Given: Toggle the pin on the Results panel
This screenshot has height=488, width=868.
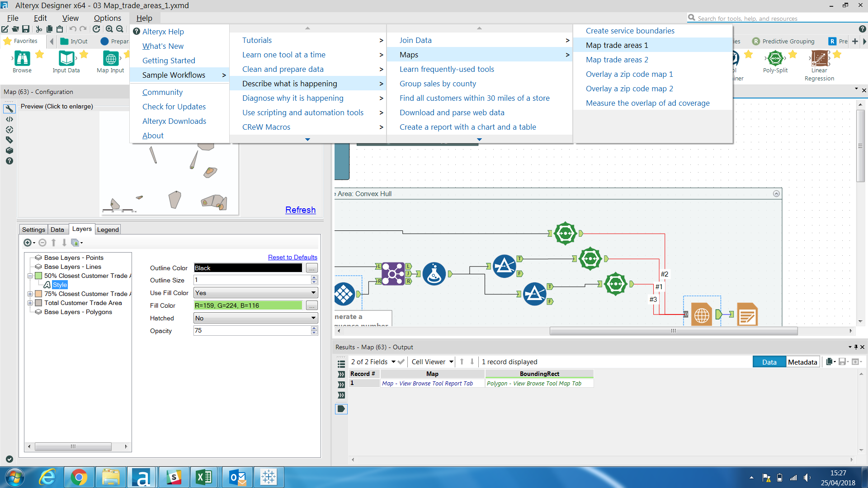Looking at the screenshot, I should (x=856, y=347).
